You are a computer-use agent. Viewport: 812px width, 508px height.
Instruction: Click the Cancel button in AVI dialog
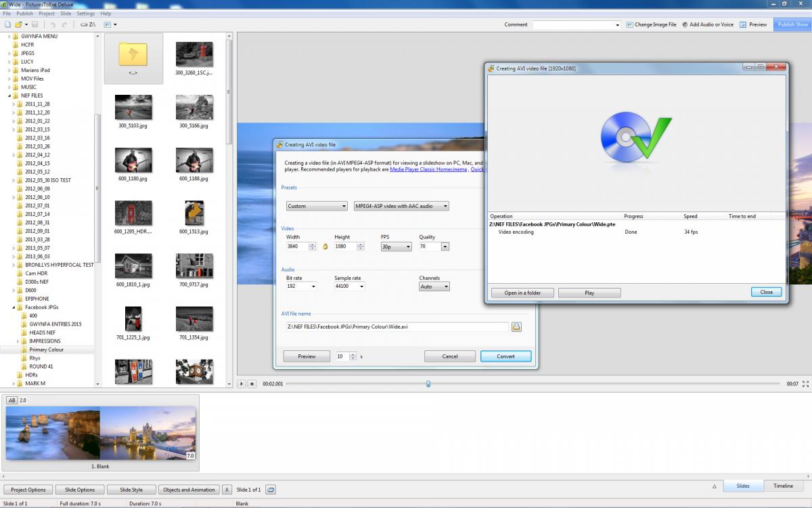pyautogui.click(x=450, y=356)
